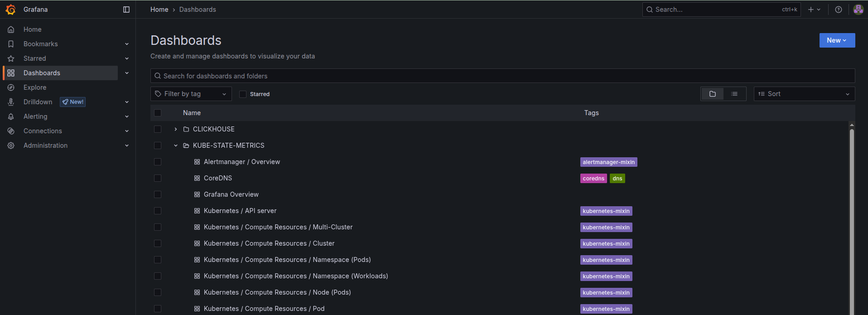
Task: Click the green dns tag
Action: 617,178
